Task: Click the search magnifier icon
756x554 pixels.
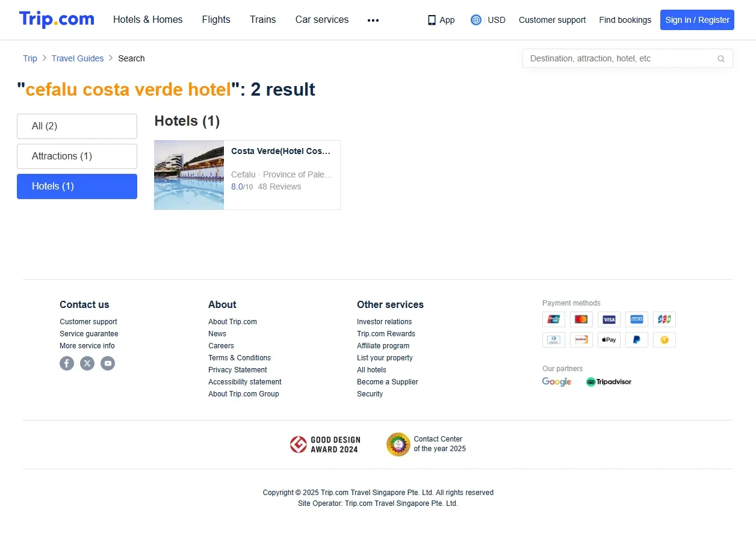Action: (x=721, y=58)
